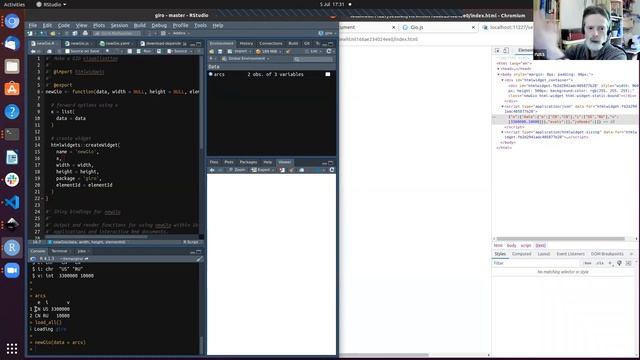Click the Styles Filter input field

point(537,263)
